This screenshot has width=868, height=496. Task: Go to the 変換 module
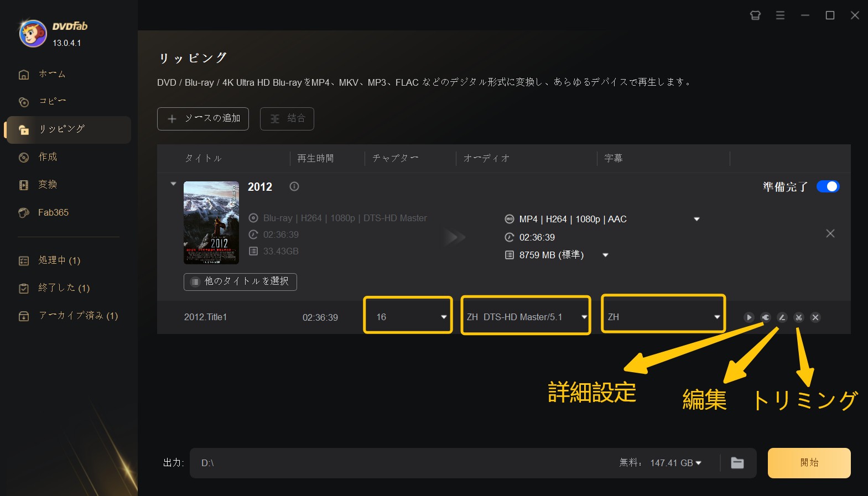click(x=48, y=185)
